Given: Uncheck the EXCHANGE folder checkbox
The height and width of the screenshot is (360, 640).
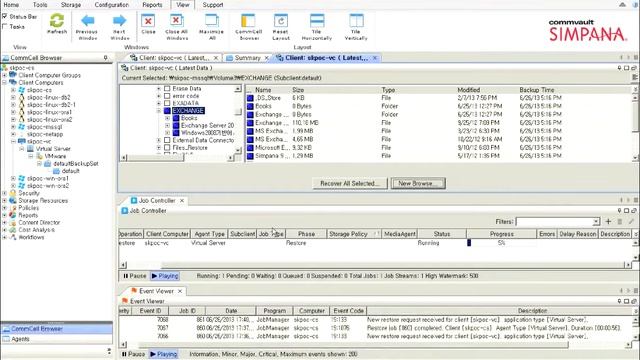Looking at the screenshot, I should (x=167, y=111).
